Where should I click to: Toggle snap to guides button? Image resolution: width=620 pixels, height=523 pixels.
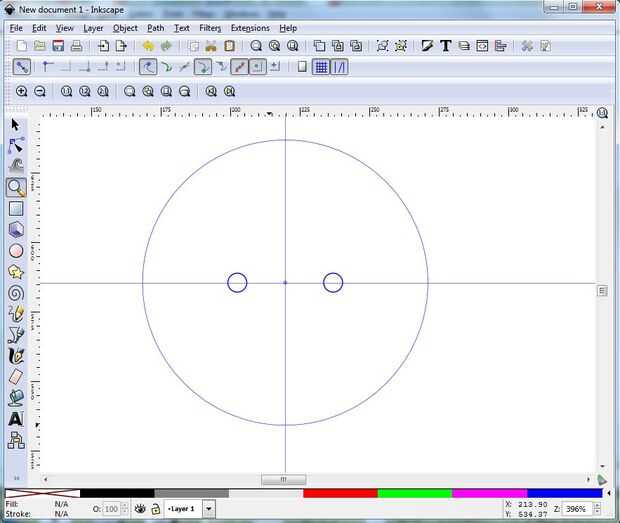click(x=339, y=67)
